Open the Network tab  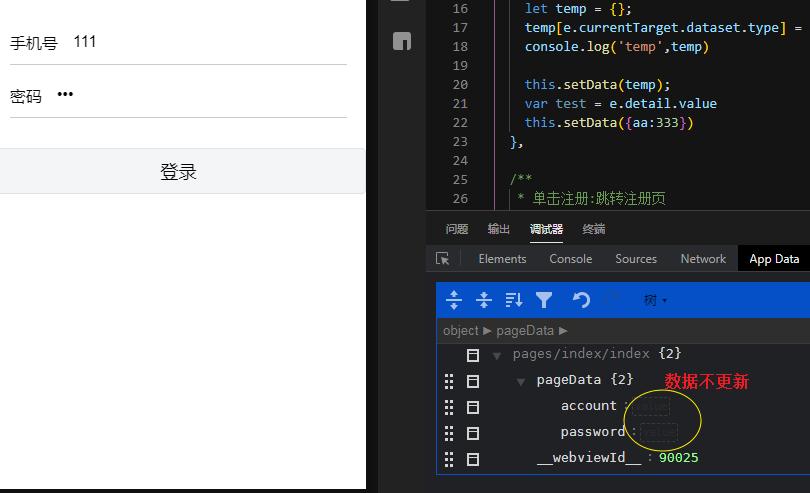703,259
